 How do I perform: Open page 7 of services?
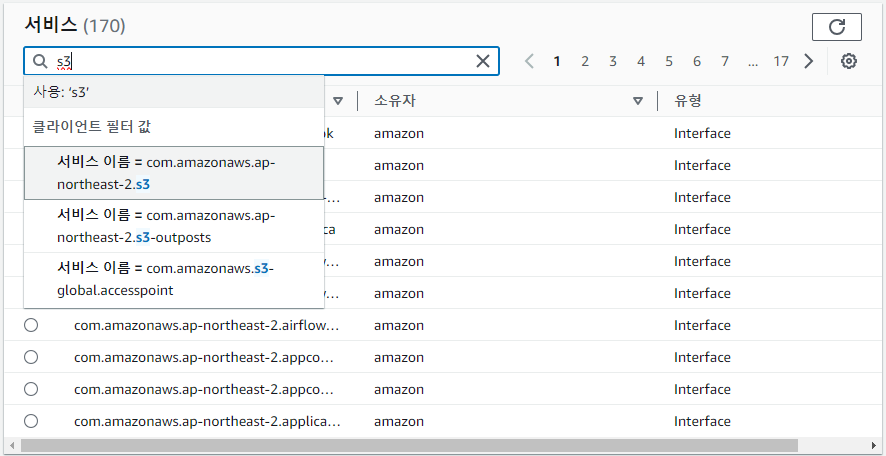725,61
